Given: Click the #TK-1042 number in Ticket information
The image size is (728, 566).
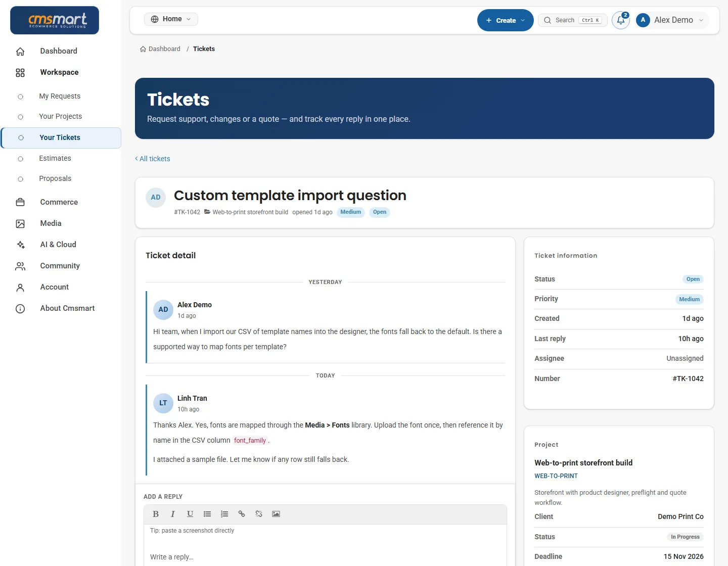Looking at the screenshot, I should pyautogui.click(x=688, y=379).
